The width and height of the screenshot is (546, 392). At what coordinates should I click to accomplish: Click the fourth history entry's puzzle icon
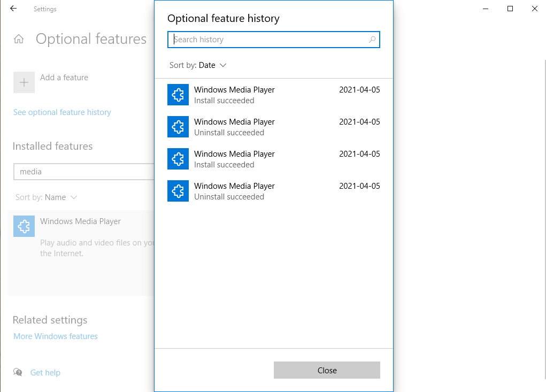(178, 191)
